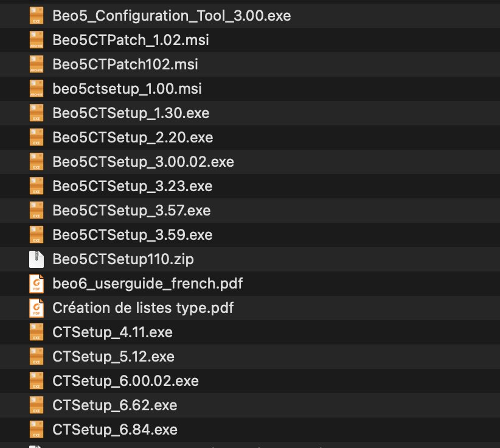
Task: Pick the Beo5CTSetup_3.23.exe entry
Action: (132, 186)
